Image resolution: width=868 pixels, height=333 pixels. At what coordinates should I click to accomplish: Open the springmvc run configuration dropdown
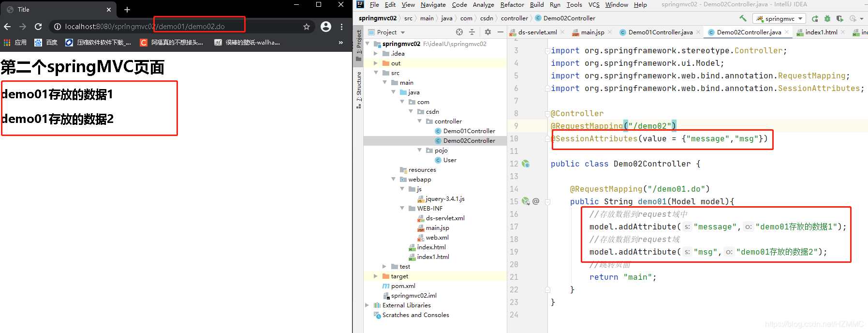(x=779, y=18)
